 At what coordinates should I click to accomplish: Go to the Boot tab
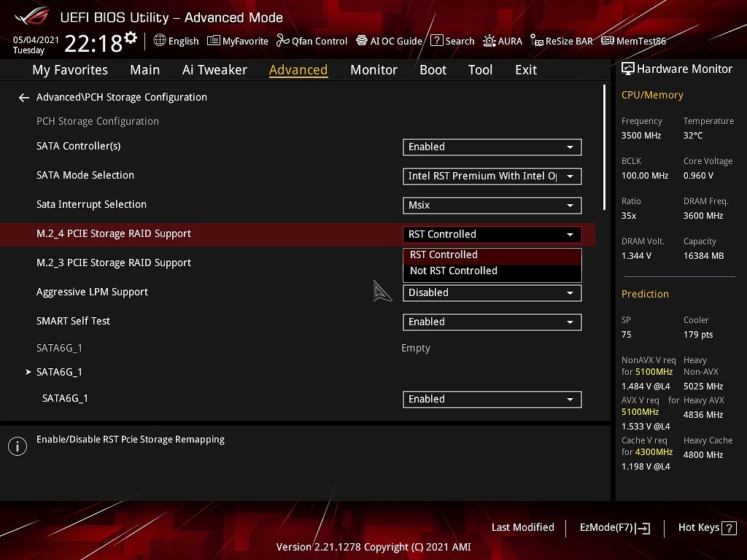point(433,70)
